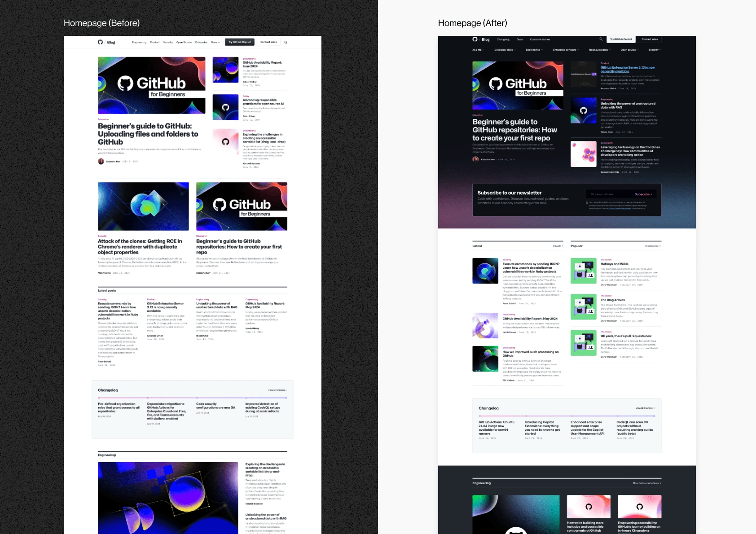Expand the Enterprise software dropdown
Screen dimensions: 756x534
tap(566, 50)
